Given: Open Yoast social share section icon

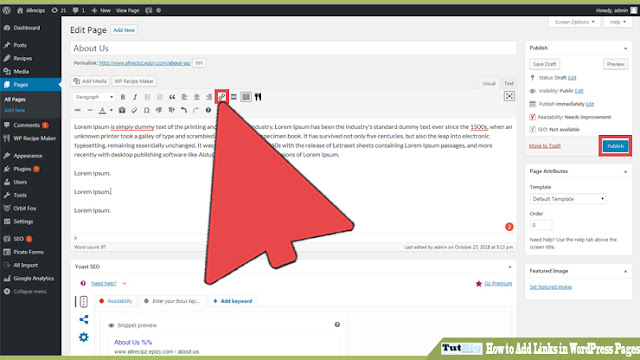Looking at the screenshot, I should [84, 320].
